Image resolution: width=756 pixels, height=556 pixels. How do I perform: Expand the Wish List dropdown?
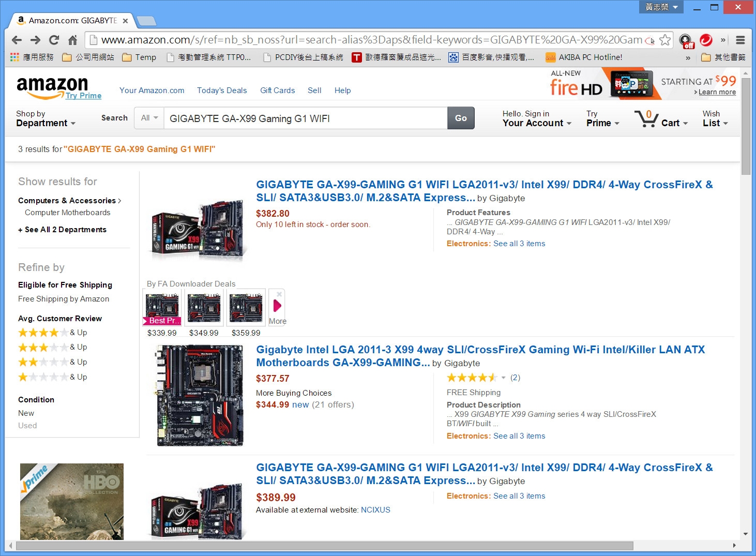click(715, 118)
